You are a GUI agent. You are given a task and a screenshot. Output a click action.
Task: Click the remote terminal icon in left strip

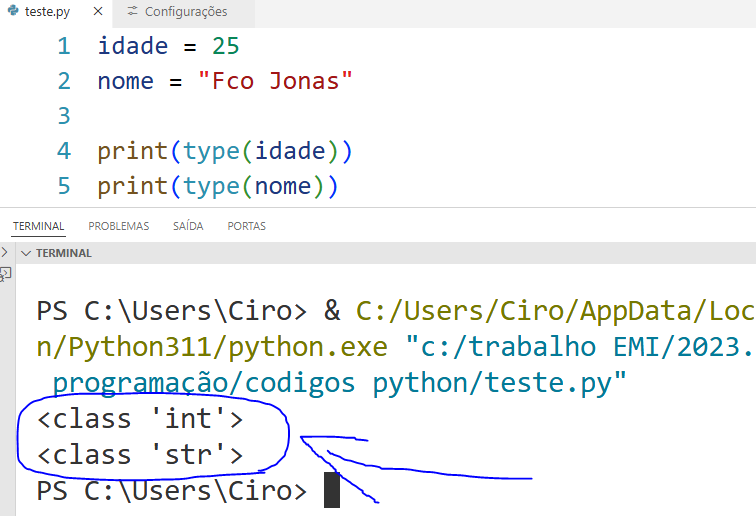(6, 273)
